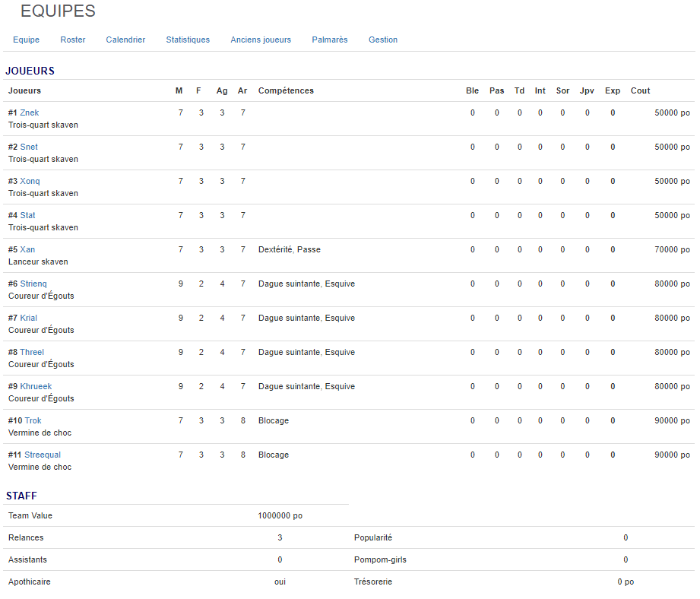Select player Threel
The width and height of the screenshot is (700, 599).
tap(32, 352)
